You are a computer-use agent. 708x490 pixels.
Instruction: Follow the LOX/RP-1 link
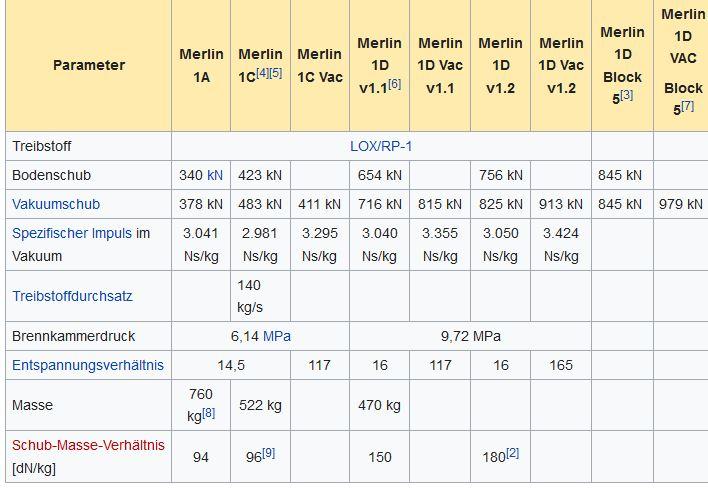coord(381,146)
